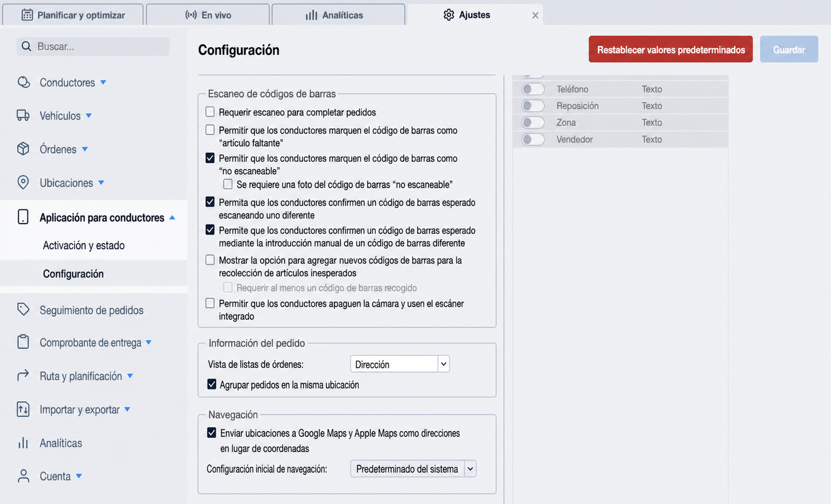This screenshot has width=831, height=504.
Task: Toggle the Vendedor field switch
Action: pos(533,139)
